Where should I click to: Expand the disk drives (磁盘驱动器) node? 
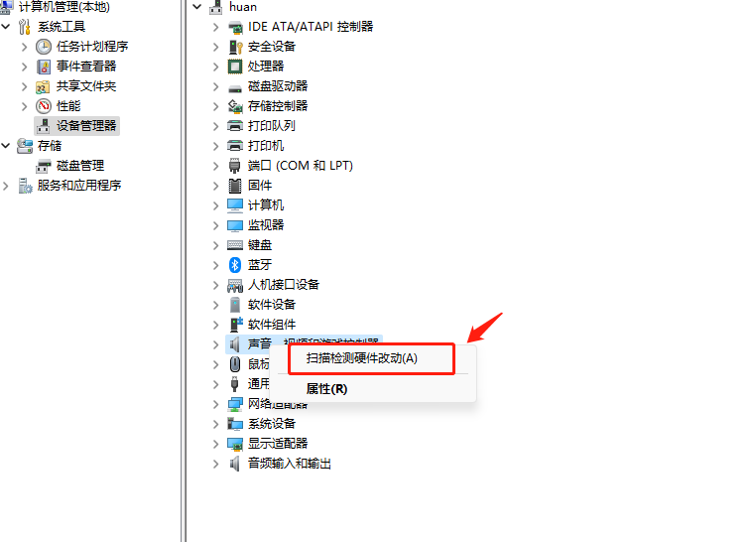(216, 86)
